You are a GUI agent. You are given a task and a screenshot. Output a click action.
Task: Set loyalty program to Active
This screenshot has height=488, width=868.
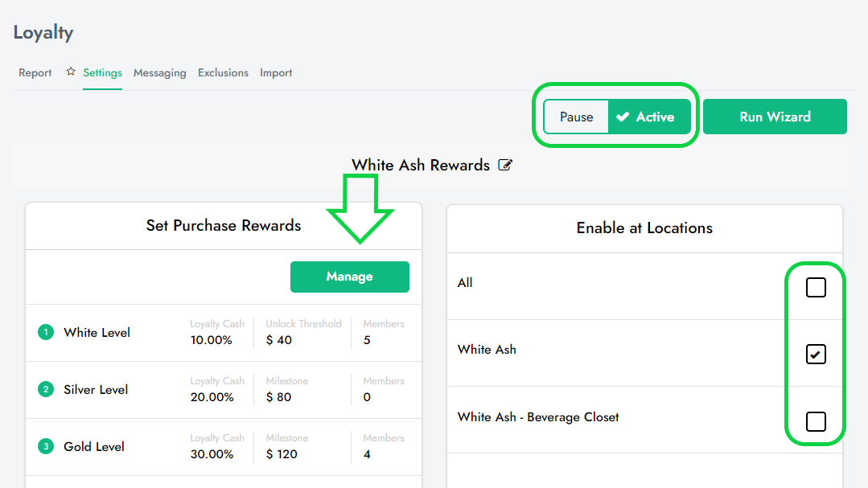(649, 117)
